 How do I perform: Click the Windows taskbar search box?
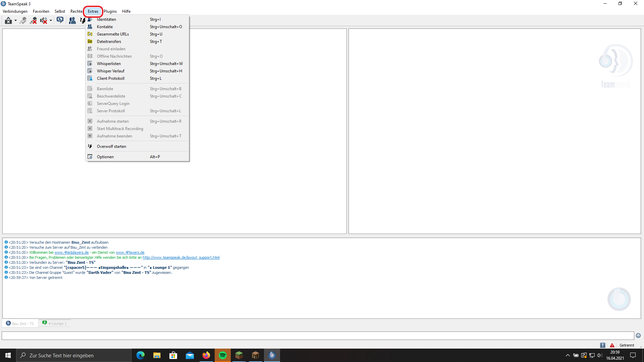click(x=74, y=355)
